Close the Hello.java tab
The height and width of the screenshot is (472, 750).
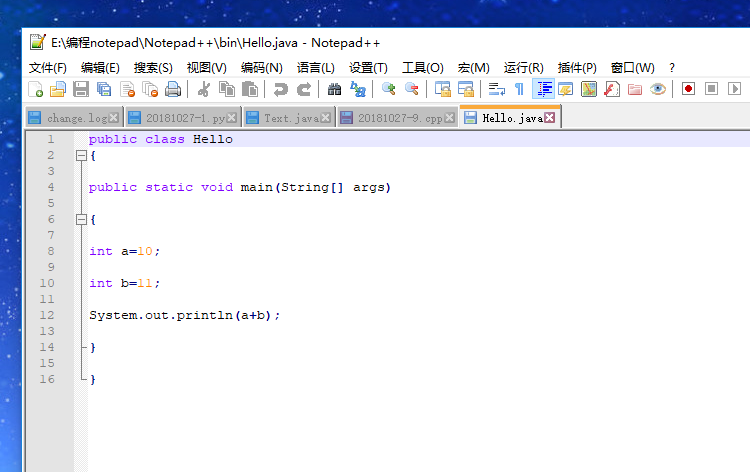coord(550,118)
